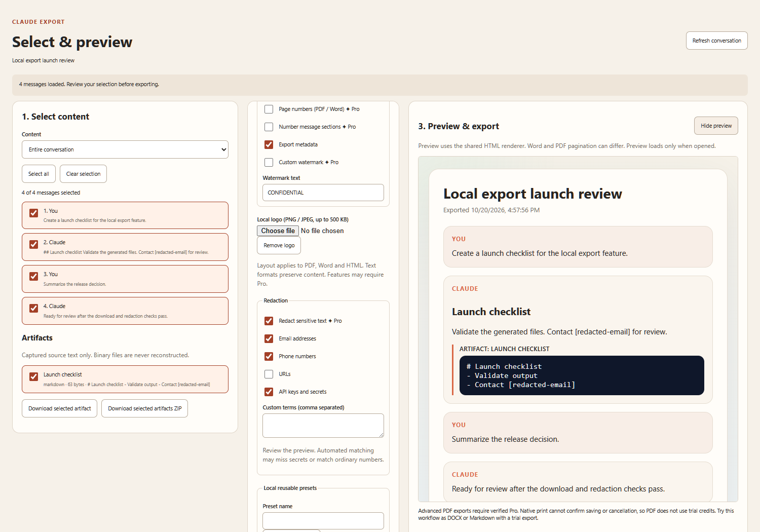Disable Redact sensitive text checkbox
Image resolution: width=760 pixels, height=532 pixels.
click(269, 321)
